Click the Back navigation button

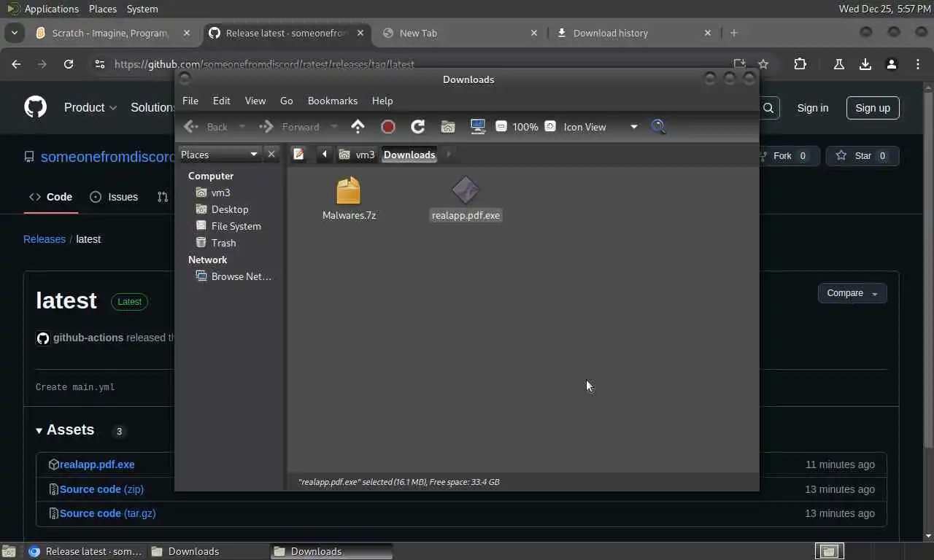point(207,127)
